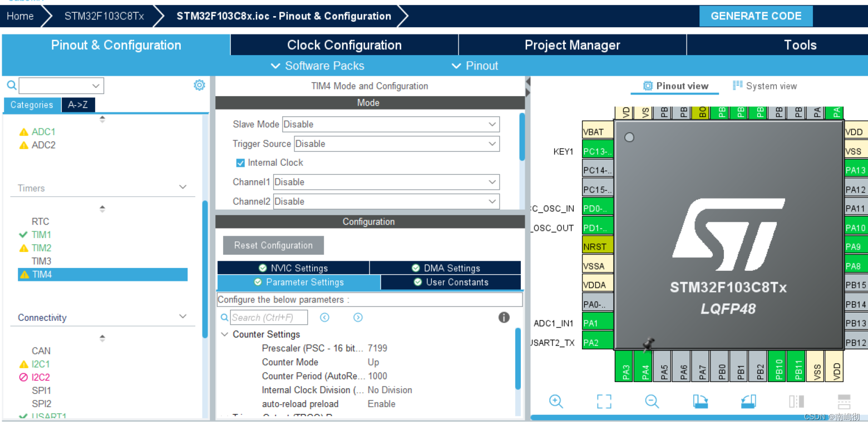868x426 pixels.
Task: Expand the Software Packs menu
Action: coord(317,66)
